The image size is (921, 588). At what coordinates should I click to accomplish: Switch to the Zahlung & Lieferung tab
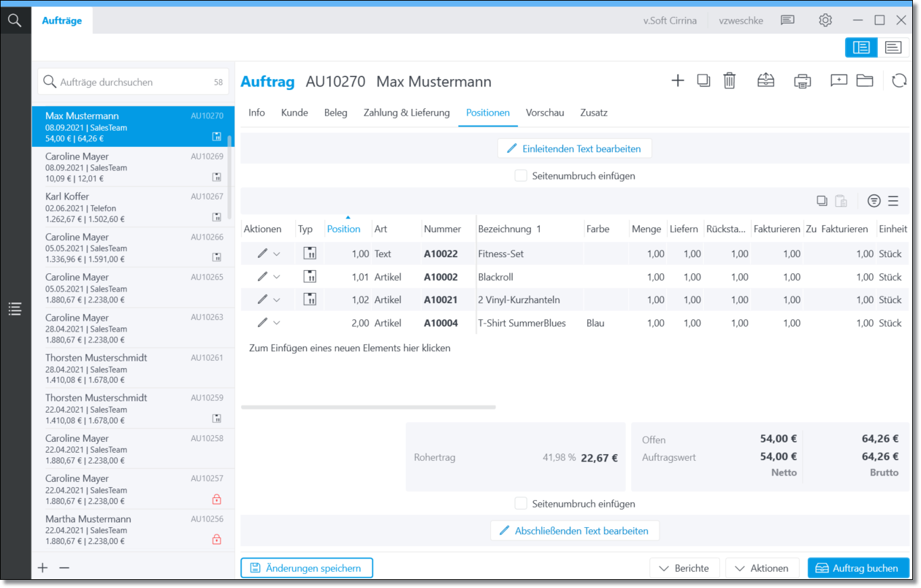click(406, 113)
